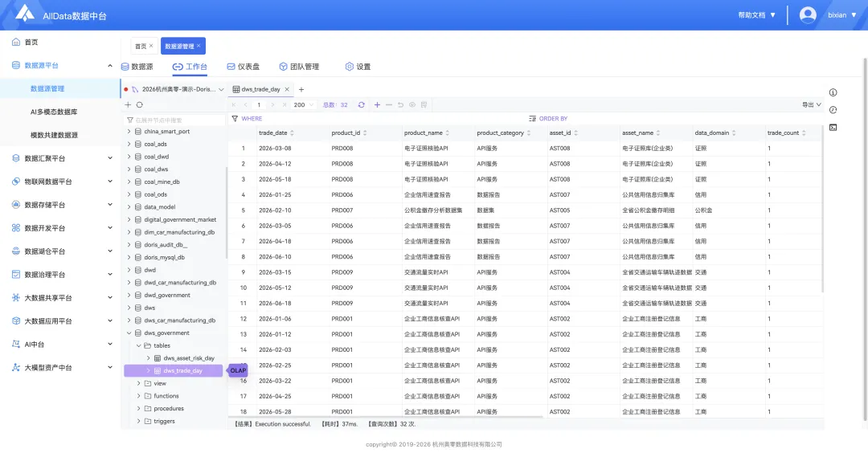Sort by the product_name column arrows
The width and height of the screenshot is (868, 453).
[x=448, y=133]
